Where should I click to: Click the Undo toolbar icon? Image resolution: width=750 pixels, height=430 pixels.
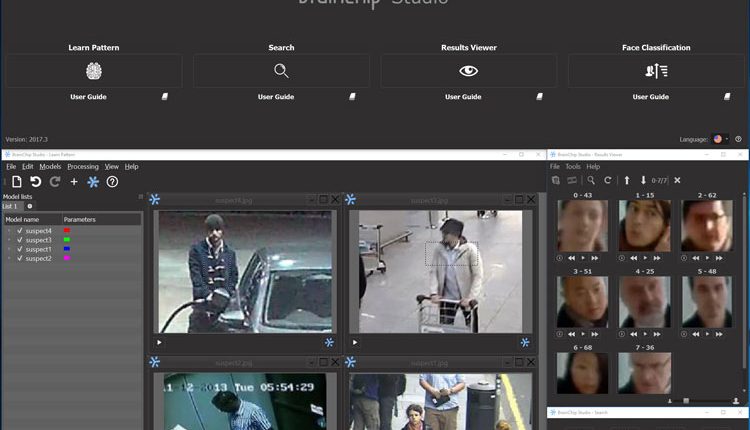click(35, 182)
